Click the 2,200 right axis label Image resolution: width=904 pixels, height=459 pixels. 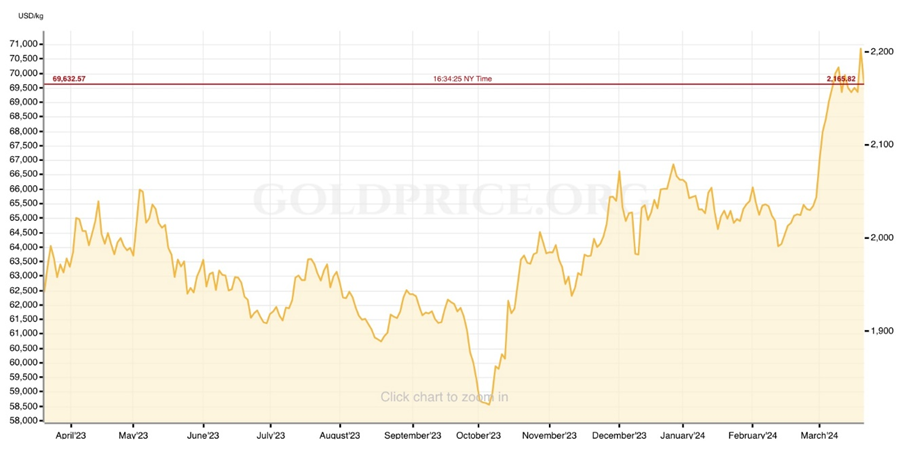pos(885,51)
